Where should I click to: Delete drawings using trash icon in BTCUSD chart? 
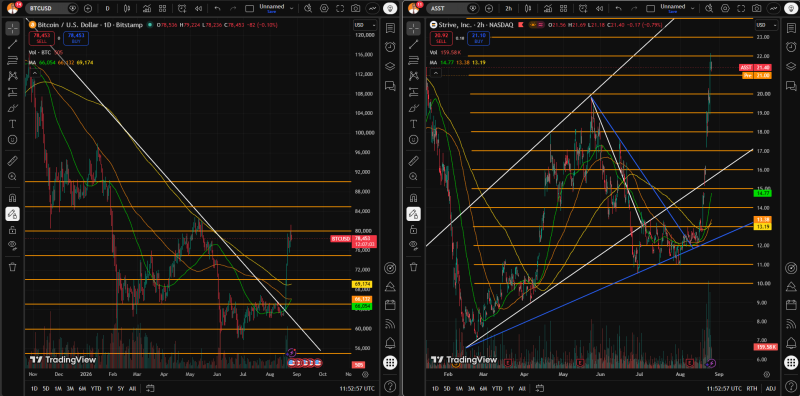point(12,266)
